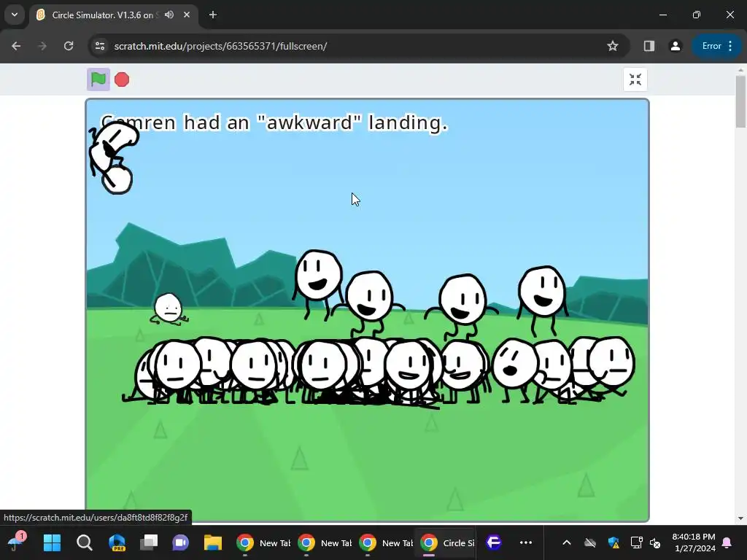Click the green flag to start project

98,79
